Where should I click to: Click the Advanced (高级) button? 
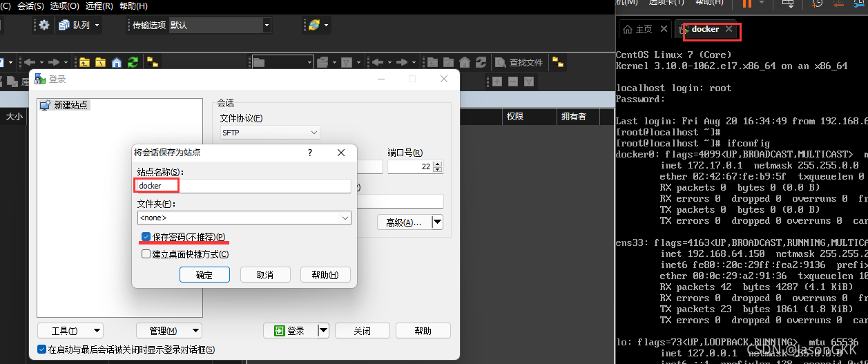(x=404, y=222)
